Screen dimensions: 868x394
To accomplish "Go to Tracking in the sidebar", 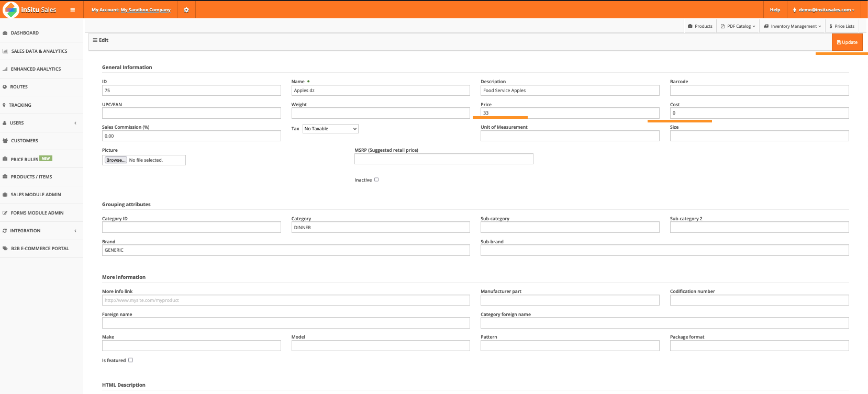I will [20, 105].
